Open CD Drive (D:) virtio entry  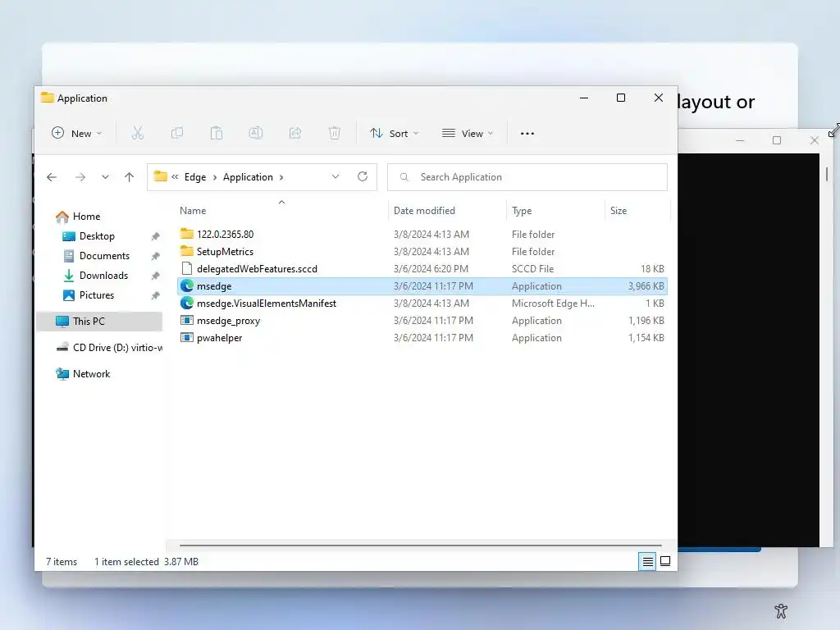pos(109,348)
